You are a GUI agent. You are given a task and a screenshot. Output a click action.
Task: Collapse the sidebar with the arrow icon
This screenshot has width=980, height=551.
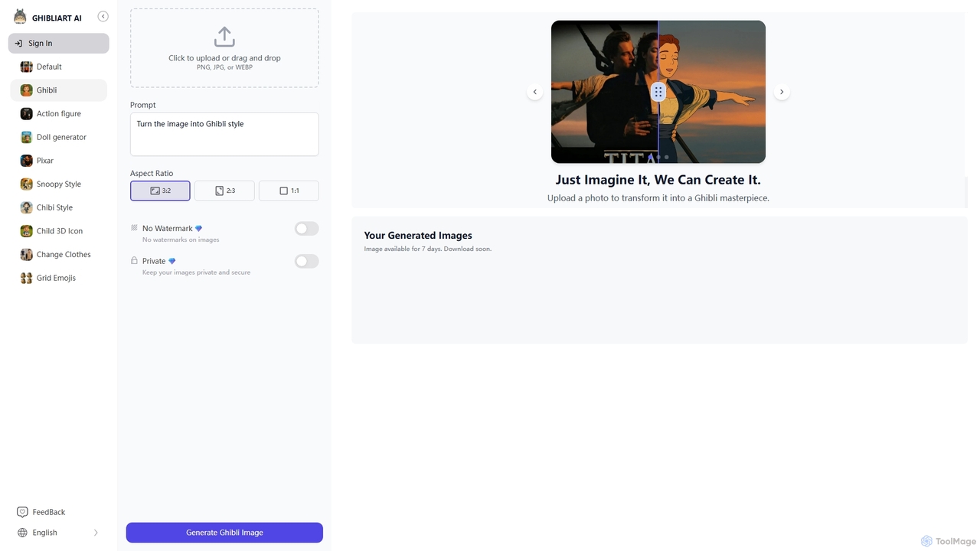[103, 16]
